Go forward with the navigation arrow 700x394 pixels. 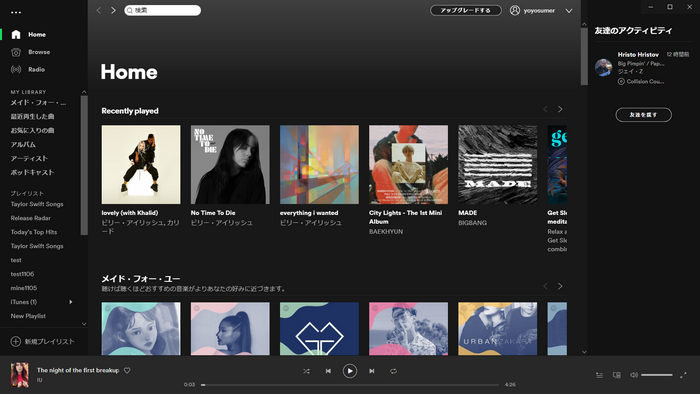pos(113,10)
